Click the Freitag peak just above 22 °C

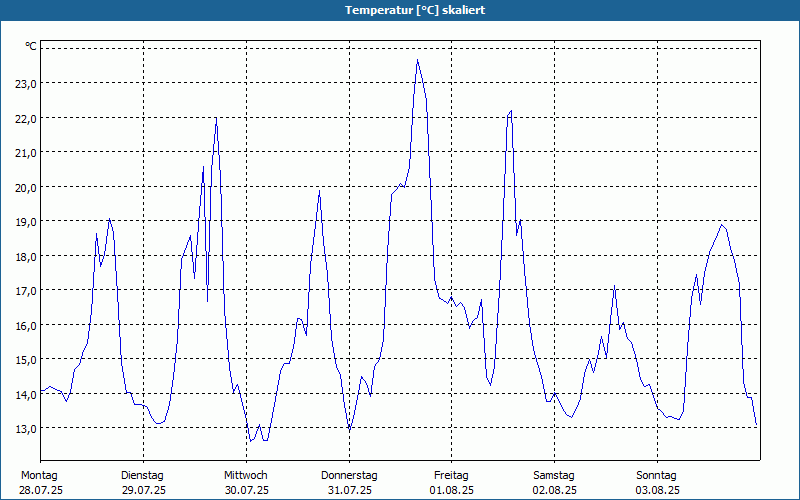click(511, 111)
